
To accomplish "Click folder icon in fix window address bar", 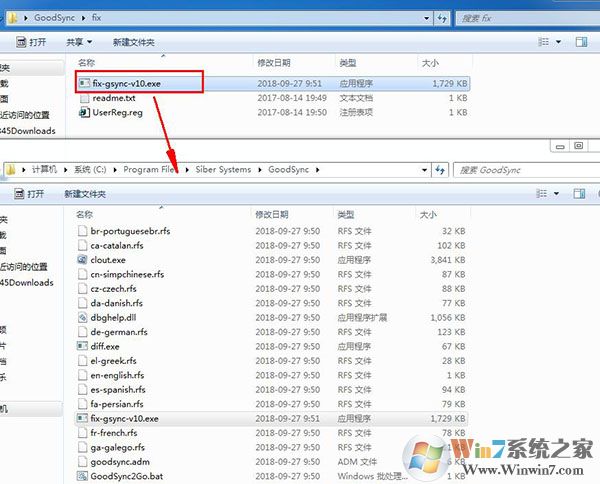I will coord(13,18).
